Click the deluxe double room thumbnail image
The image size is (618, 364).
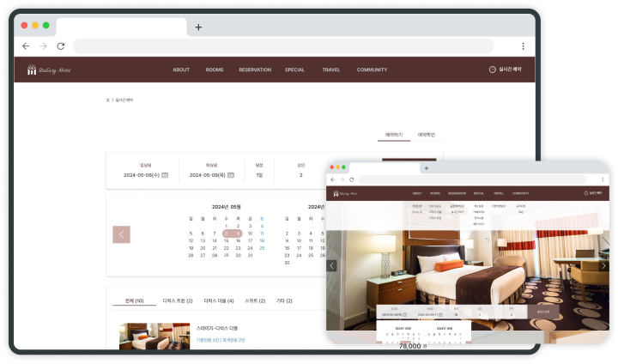click(154, 337)
